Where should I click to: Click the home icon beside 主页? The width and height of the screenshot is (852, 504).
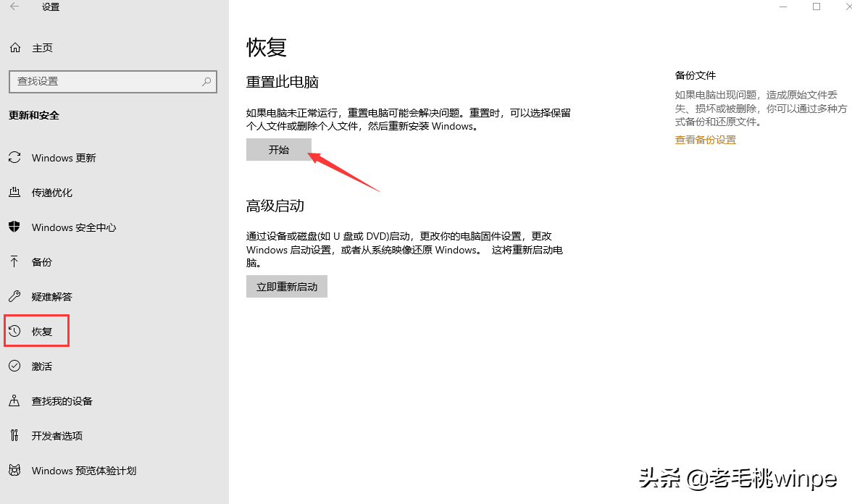(15, 48)
